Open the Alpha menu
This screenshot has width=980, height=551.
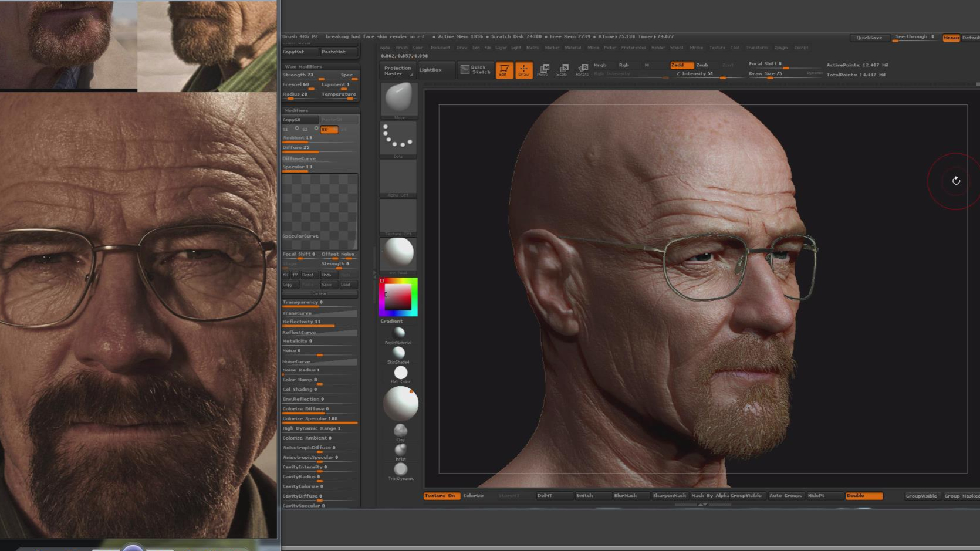385,48
